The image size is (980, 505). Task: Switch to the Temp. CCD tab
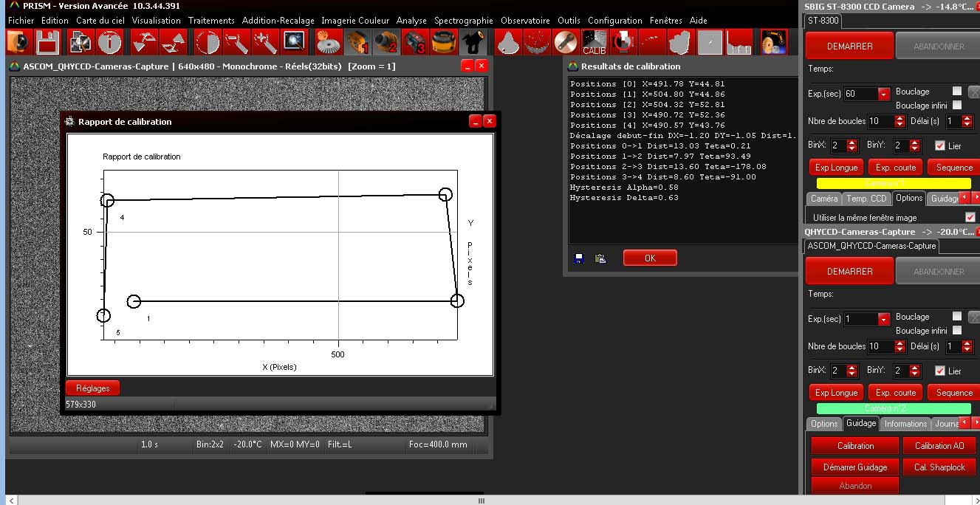[866, 199]
